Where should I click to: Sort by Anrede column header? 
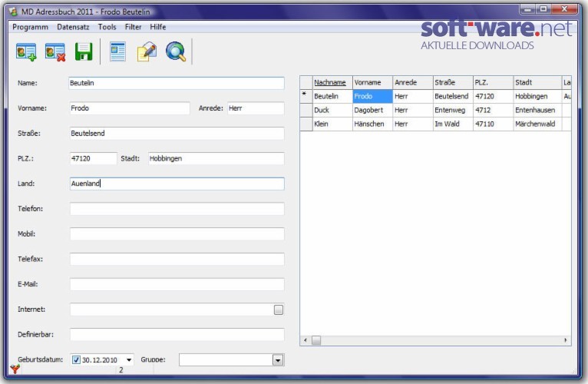[x=413, y=82]
